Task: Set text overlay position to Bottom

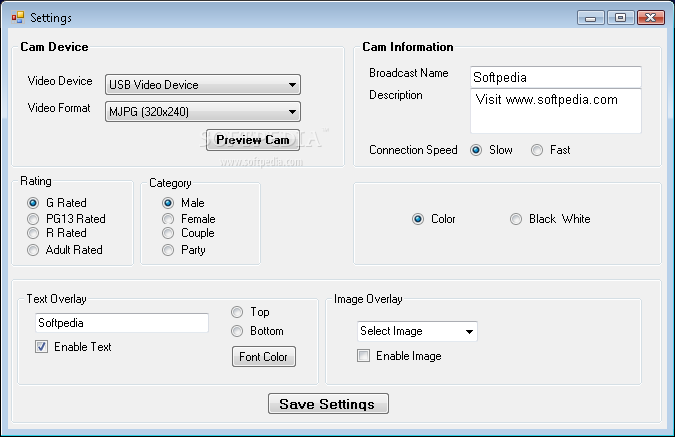Action: (237, 331)
